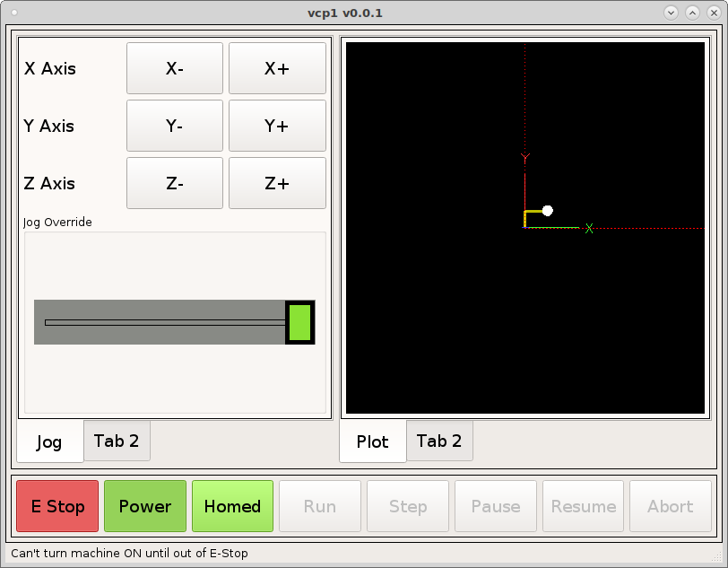Open Tab 2 next to Plot tab
This screenshot has height=568, width=728.
pos(439,441)
